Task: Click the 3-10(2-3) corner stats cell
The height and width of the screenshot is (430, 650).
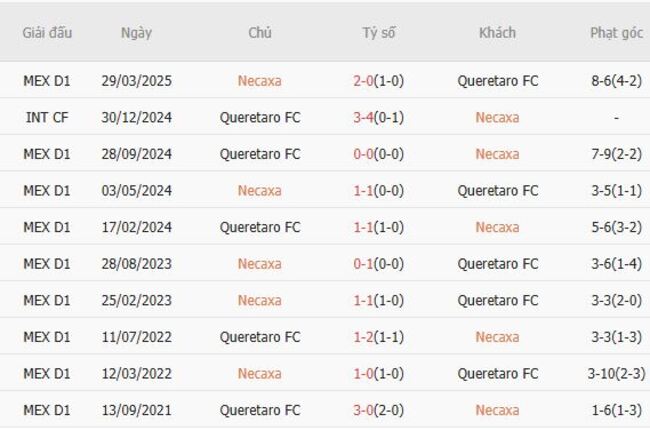Action: pos(616,373)
